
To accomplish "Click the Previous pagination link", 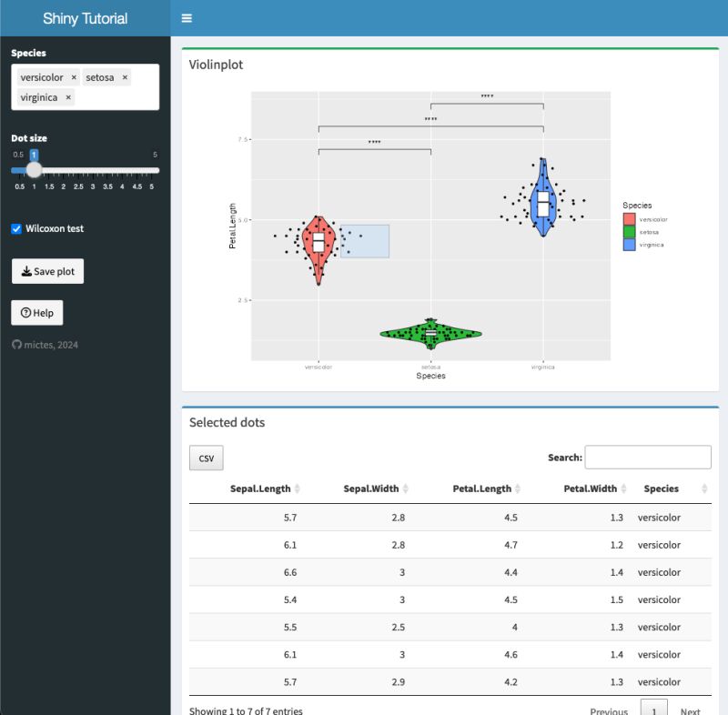I will 608,710.
